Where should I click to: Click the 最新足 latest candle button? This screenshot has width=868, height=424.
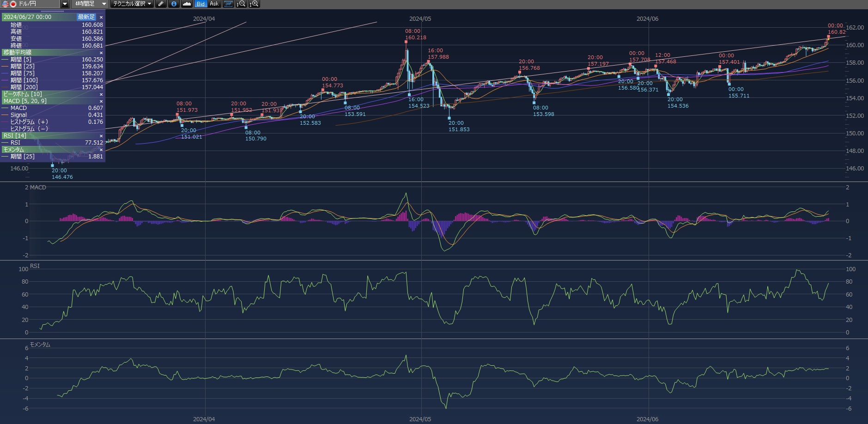coord(86,17)
